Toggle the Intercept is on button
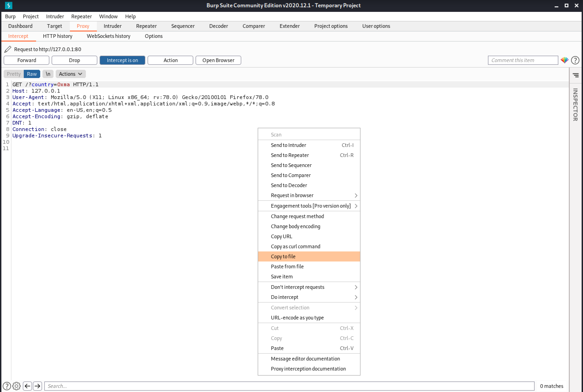Viewport: 583px width, 392px height. click(x=122, y=60)
